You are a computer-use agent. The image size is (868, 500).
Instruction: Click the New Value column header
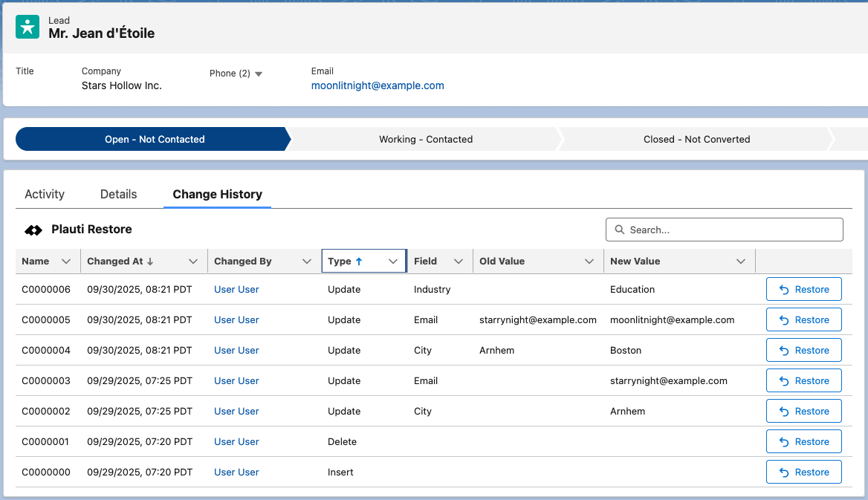(635, 262)
